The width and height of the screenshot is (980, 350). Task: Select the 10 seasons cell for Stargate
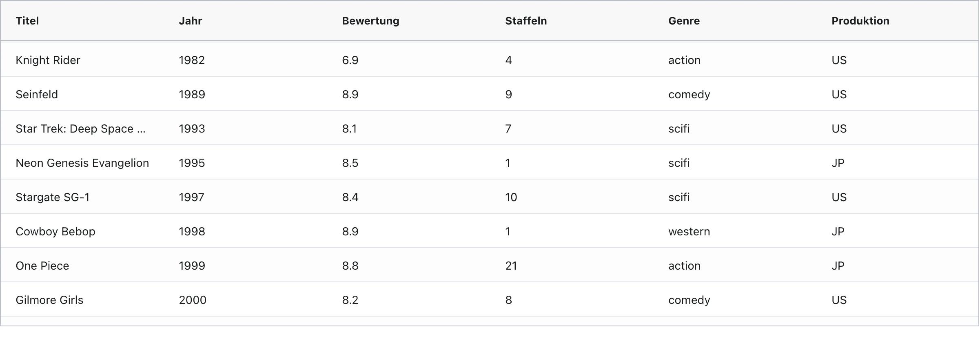pos(511,197)
